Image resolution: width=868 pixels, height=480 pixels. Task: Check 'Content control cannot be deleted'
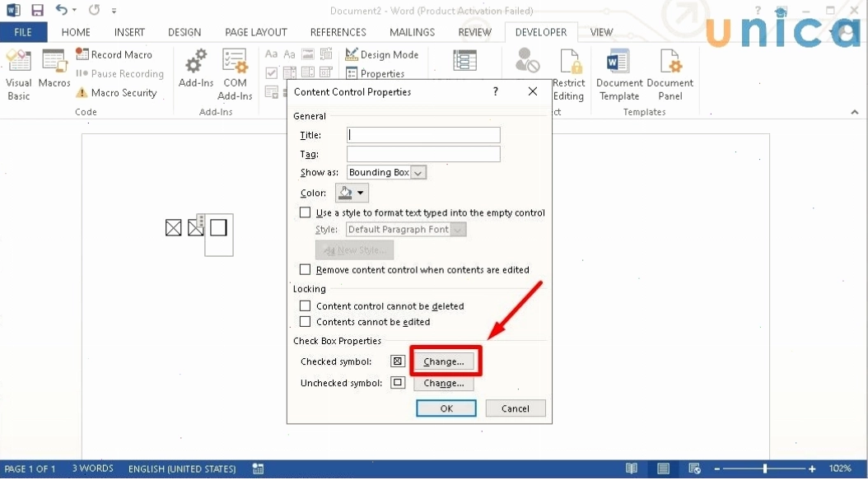[x=305, y=305]
